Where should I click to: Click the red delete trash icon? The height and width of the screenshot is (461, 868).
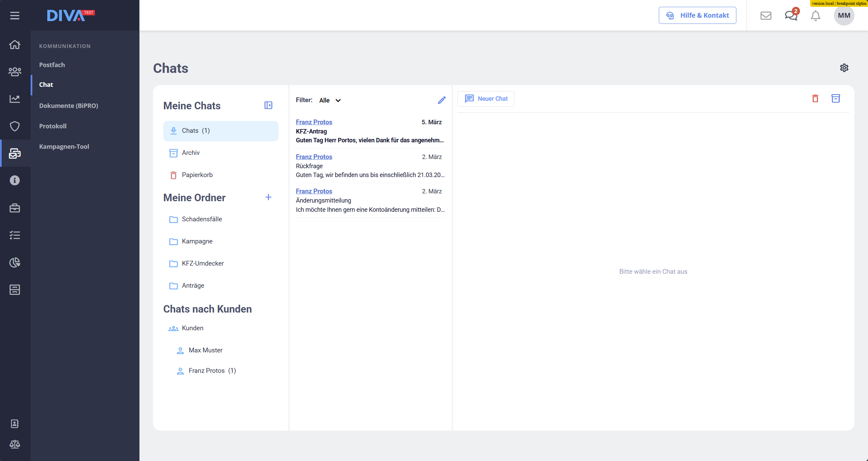point(815,98)
